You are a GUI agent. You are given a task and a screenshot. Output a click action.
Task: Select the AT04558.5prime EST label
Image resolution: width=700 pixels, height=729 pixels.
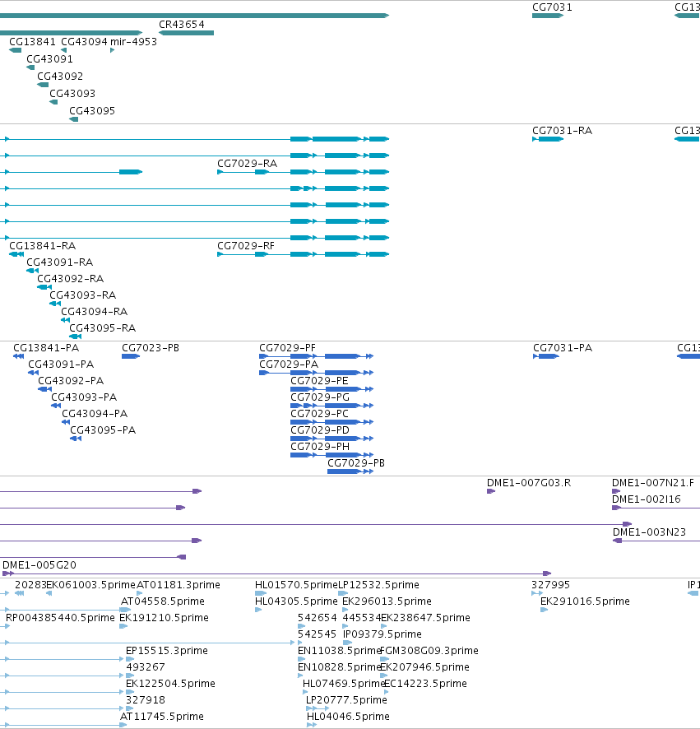click(162, 601)
